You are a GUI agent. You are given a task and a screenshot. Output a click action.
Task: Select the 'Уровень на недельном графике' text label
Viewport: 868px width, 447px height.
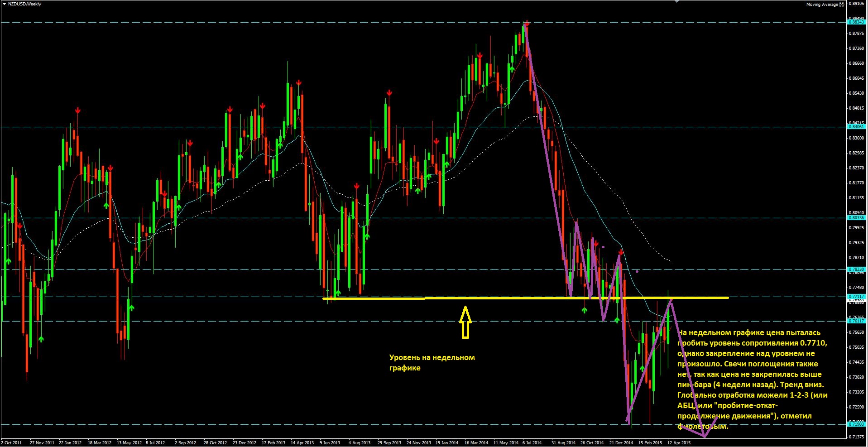[432, 363]
